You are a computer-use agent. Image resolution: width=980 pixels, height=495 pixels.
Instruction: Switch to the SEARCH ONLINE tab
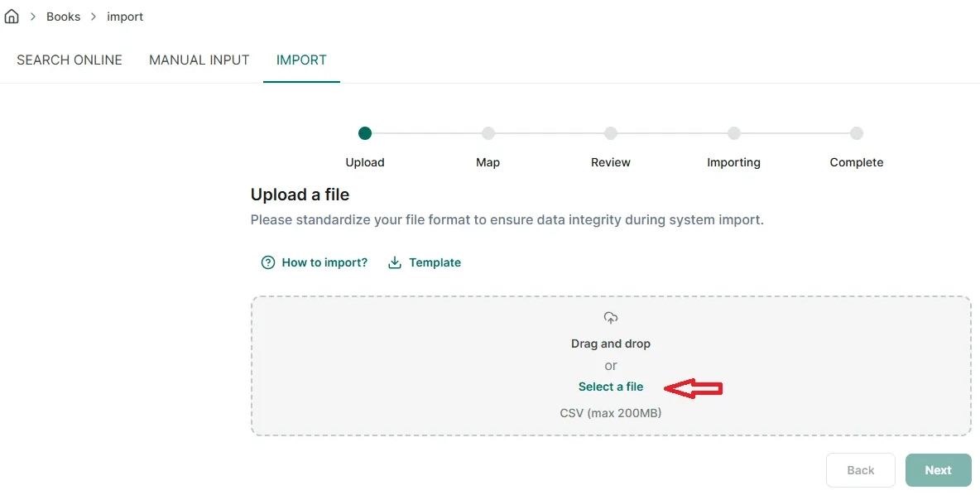click(70, 60)
